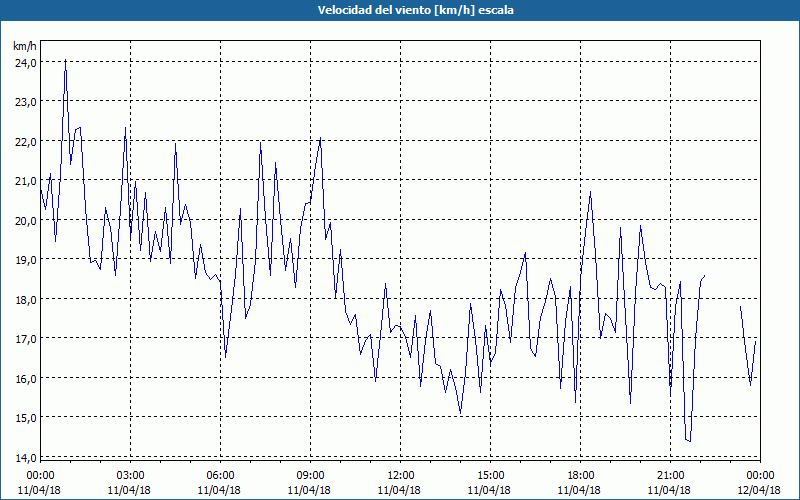Click the 24,0 y-axis label
Screen dimensions: 800x500
click(25, 62)
